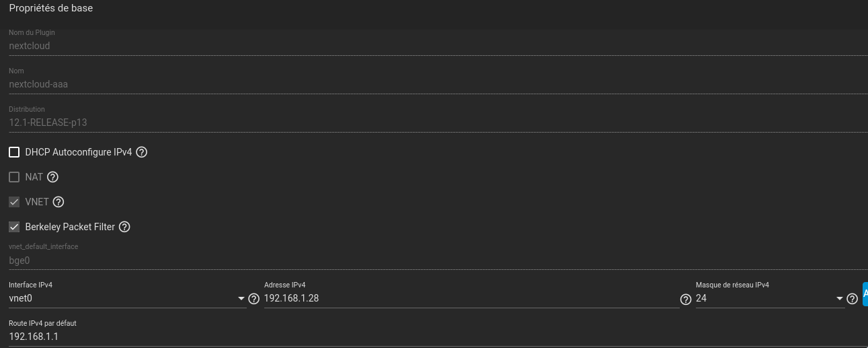Viewport: 868px width, 348px height.
Task: Uncheck Berkeley Packet Filter checkbox
Action: click(x=14, y=227)
